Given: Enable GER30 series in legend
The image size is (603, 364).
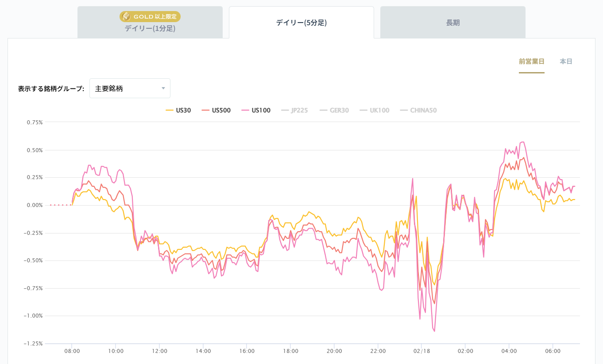Looking at the screenshot, I should pyautogui.click(x=334, y=111).
